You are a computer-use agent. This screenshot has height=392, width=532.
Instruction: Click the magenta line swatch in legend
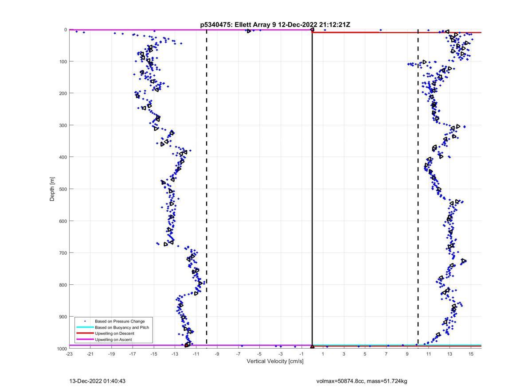[x=85, y=340]
